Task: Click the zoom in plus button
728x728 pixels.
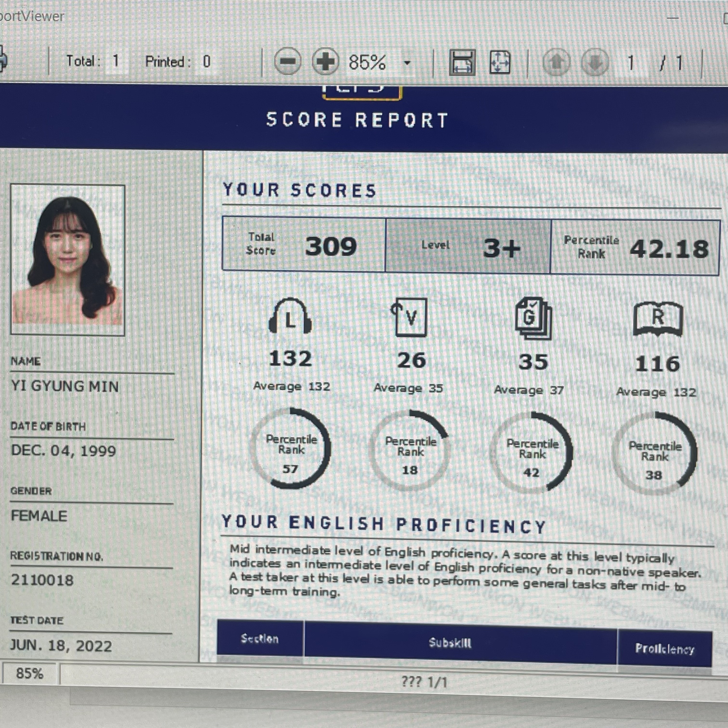Action: coord(325,61)
